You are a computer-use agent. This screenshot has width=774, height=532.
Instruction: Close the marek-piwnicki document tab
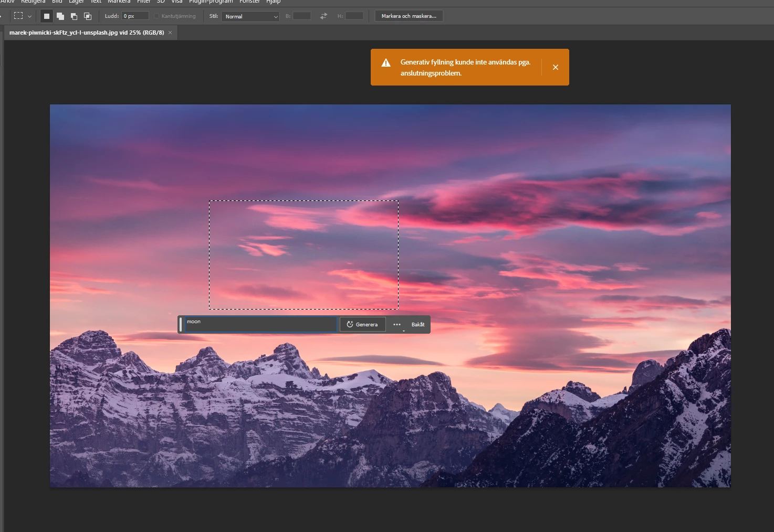click(170, 33)
